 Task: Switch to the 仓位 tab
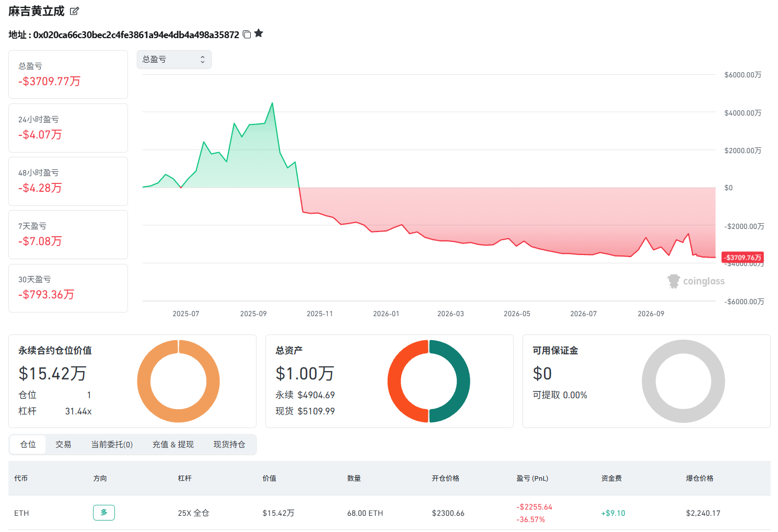(x=28, y=444)
